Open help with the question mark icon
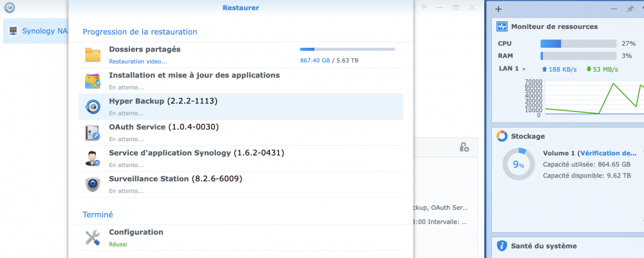Screen dimensions: 644x258 pyautogui.click(x=424, y=8)
